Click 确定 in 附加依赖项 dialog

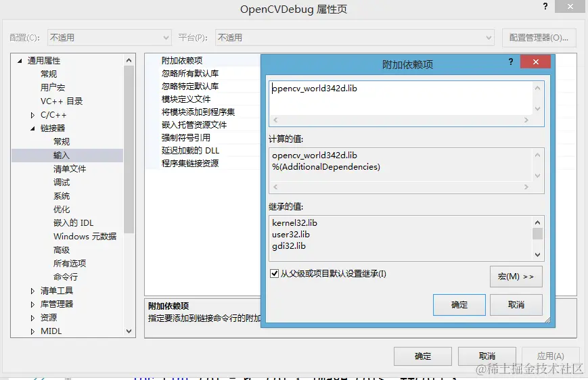[x=459, y=305]
